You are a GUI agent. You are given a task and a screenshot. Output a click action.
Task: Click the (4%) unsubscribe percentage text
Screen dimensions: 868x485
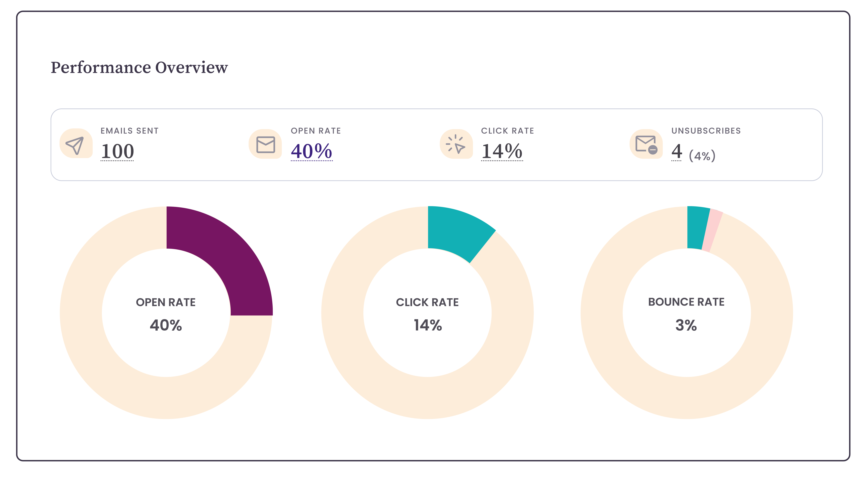click(702, 156)
